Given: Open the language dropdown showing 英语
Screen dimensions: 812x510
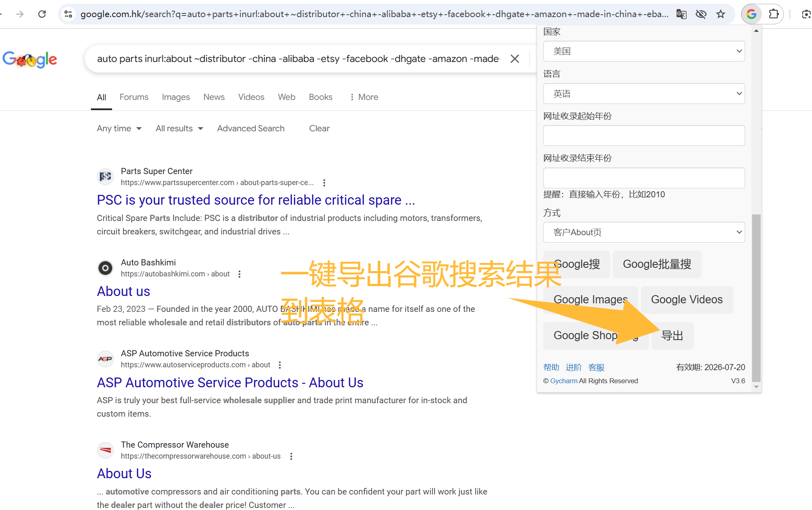Looking at the screenshot, I should click(644, 94).
